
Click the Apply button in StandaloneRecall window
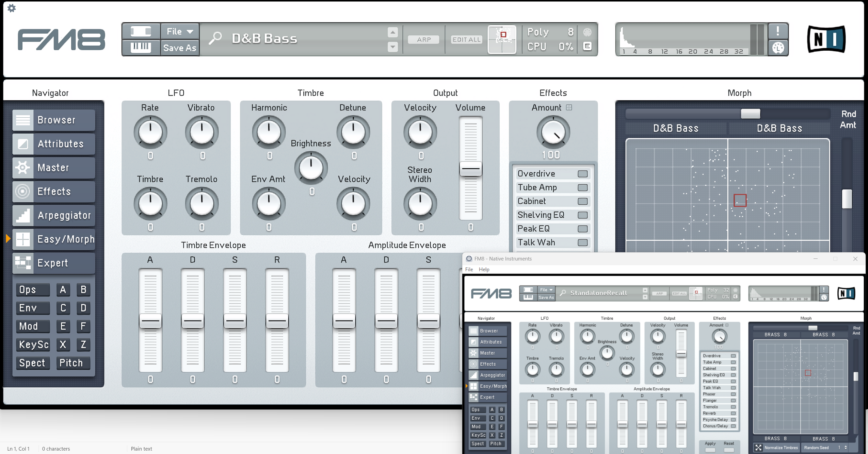[710, 450]
